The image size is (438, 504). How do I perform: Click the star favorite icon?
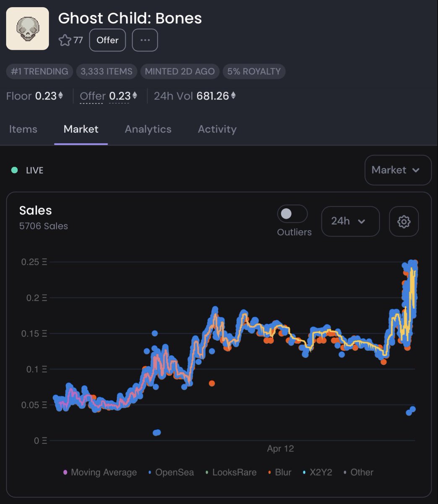pos(65,40)
